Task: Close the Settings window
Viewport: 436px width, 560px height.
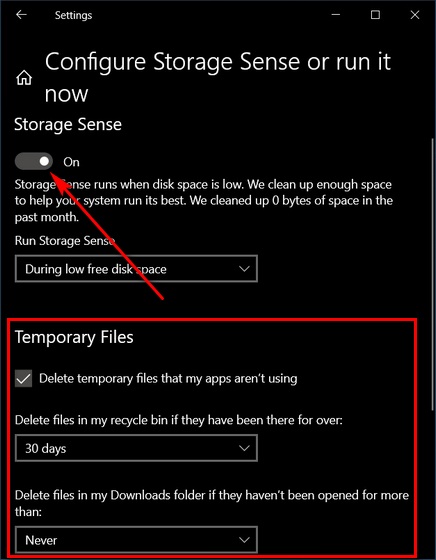Action: click(415, 15)
